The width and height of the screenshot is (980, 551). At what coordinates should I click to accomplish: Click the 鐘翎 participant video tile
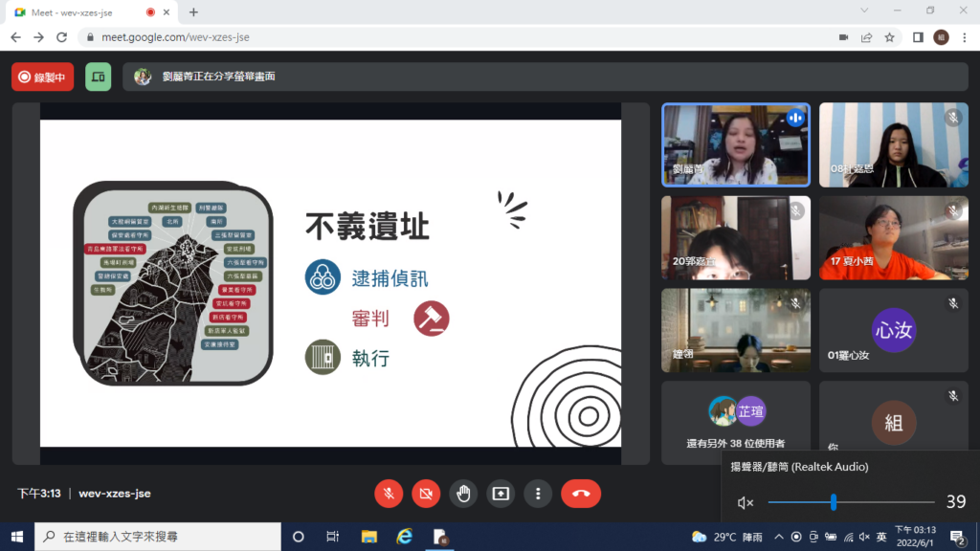click(x=736, y=330)
